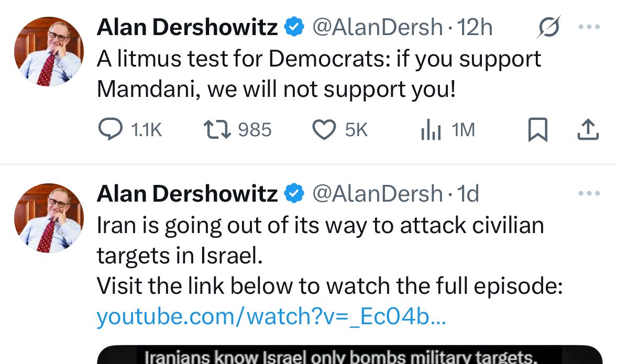
Task: Open Grok slash icon on first tweet
Action: pyautogui.click(x=548, y=27)
